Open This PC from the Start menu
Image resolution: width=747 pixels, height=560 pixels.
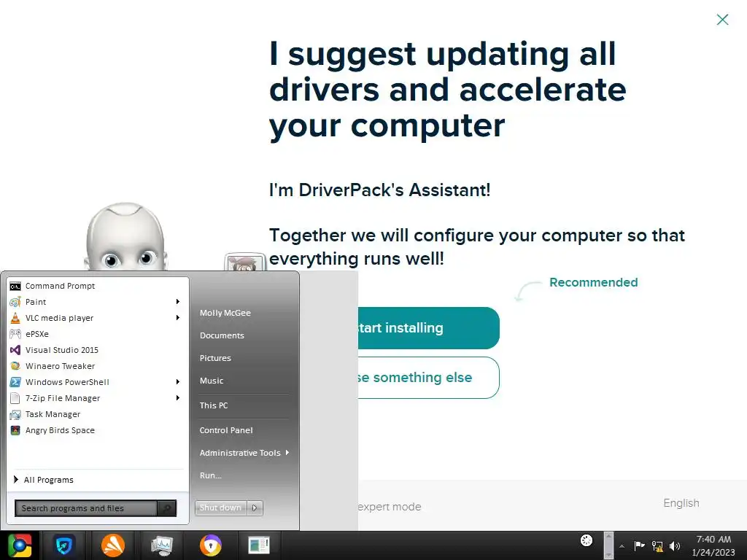[x=214, y=405]
